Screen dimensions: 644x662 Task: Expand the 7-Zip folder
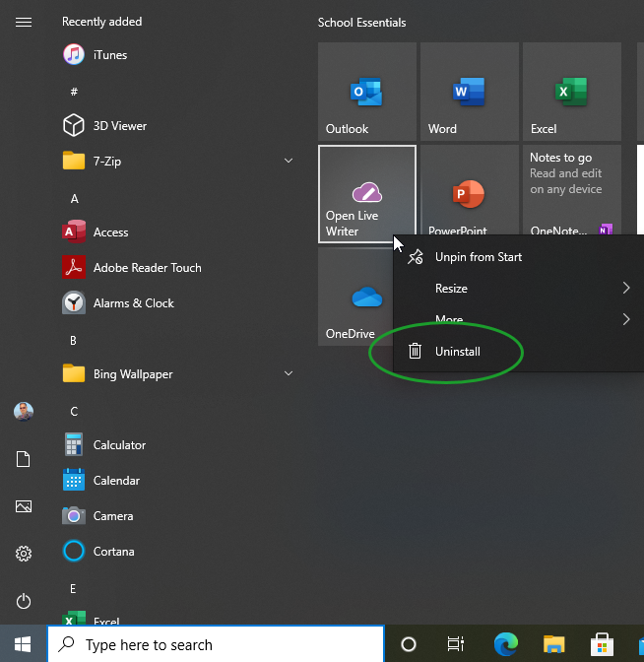click(x=289, y=162)
